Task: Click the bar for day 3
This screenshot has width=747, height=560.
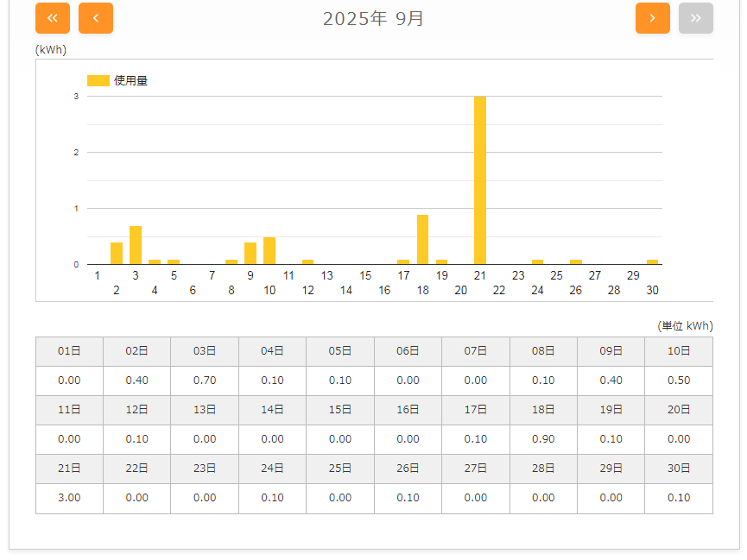Action: pos(136,245)
